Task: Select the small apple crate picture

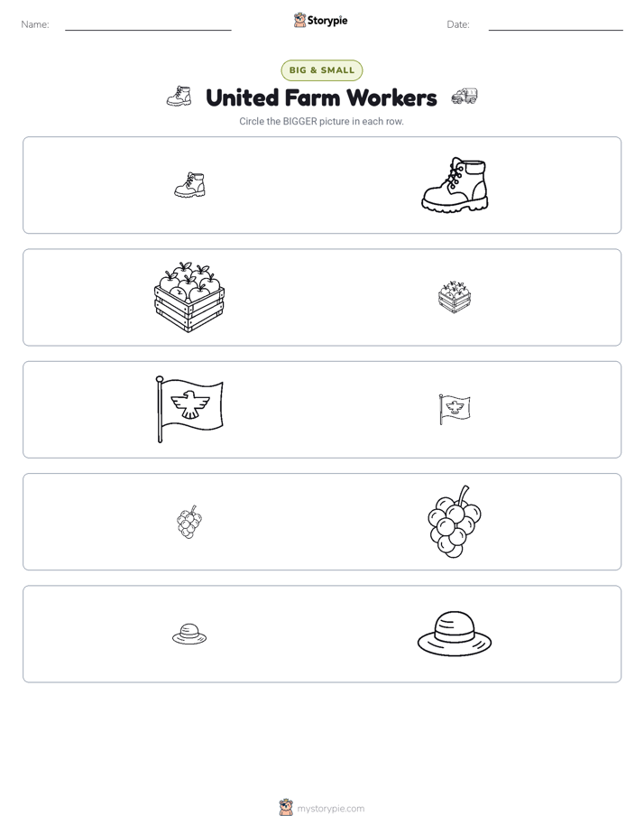Action: (x=455, y=297)
